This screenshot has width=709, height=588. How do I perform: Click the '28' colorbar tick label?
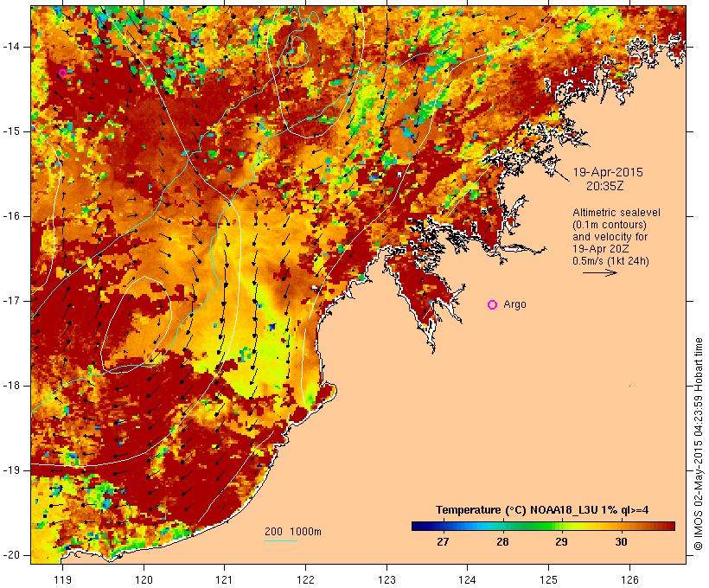coord(502,542)
